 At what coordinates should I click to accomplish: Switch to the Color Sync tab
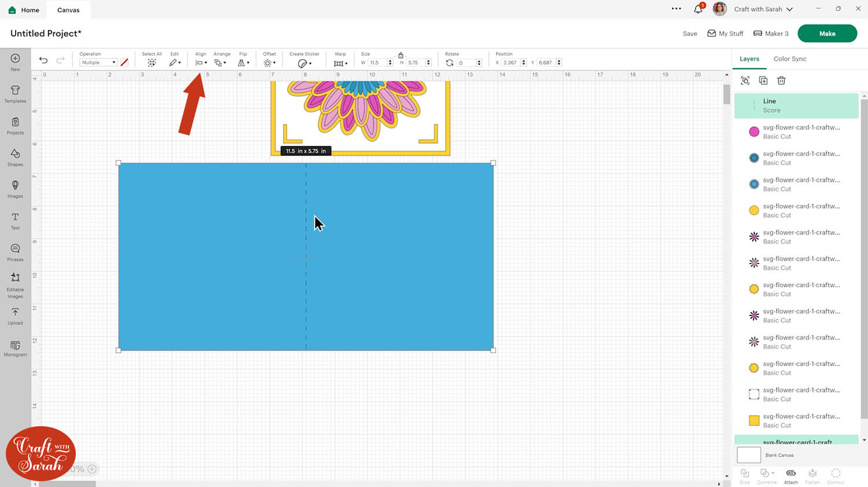tap(789, 59)
